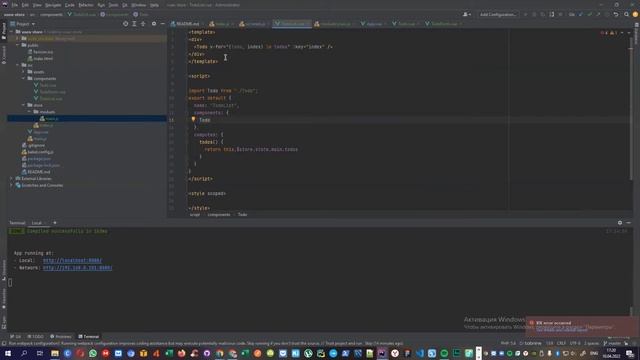Open the Run menu

coord(101,5)
